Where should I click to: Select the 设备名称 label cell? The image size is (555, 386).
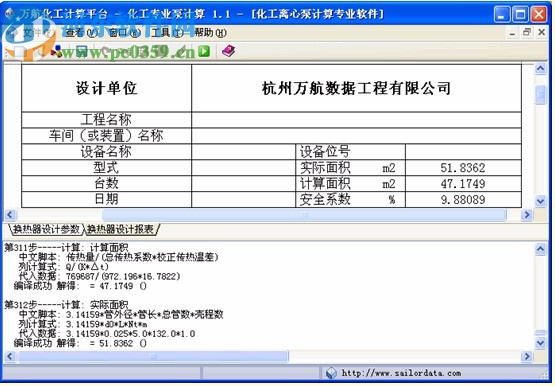click(107, 152)
